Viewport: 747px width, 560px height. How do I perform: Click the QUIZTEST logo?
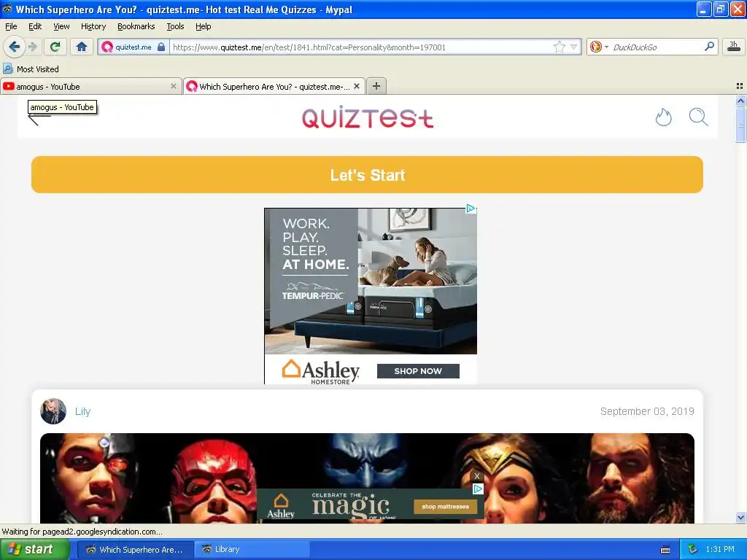coord(368,117)
